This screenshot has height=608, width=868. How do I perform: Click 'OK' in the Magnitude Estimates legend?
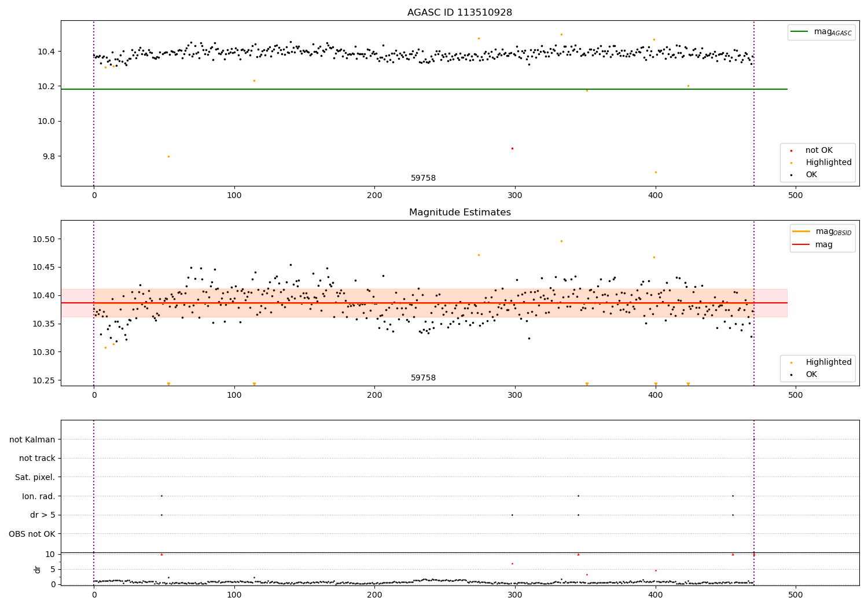tap(811, 375)
